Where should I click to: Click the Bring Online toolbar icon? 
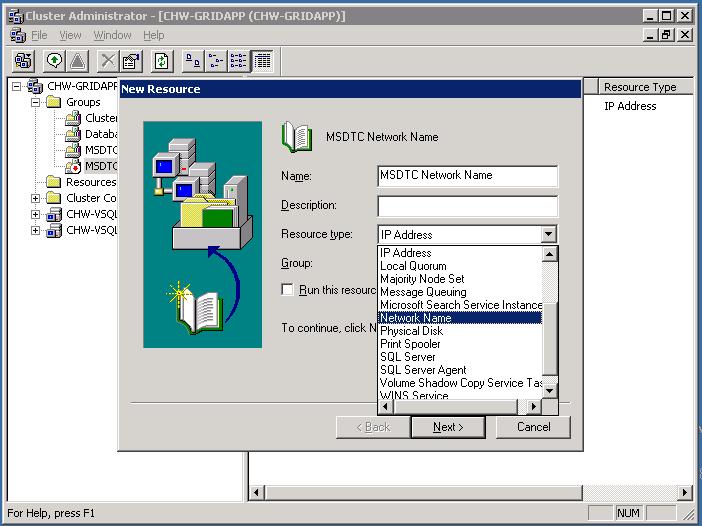click(54, 61)
